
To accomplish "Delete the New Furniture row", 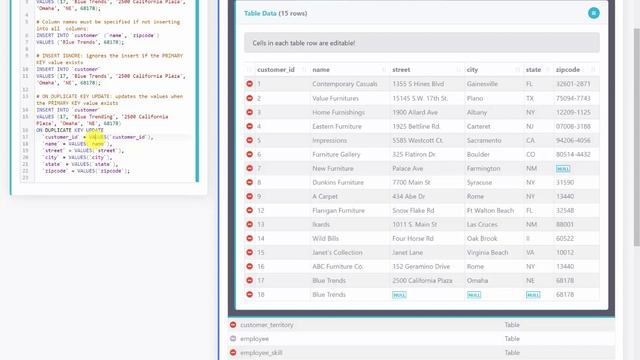I will [249, 168].
